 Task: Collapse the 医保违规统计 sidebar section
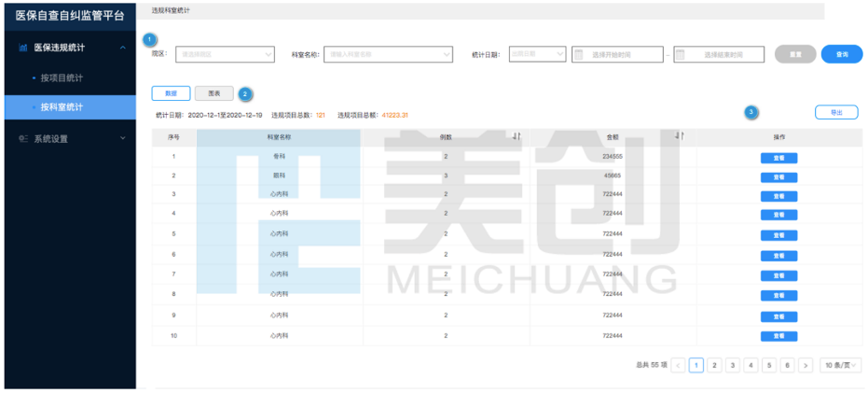point(123,48)
